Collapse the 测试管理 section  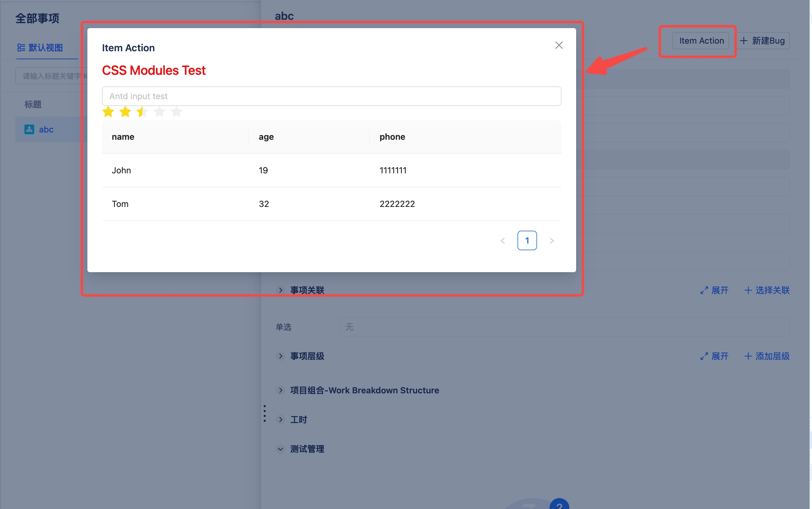[x=280, y=449]
